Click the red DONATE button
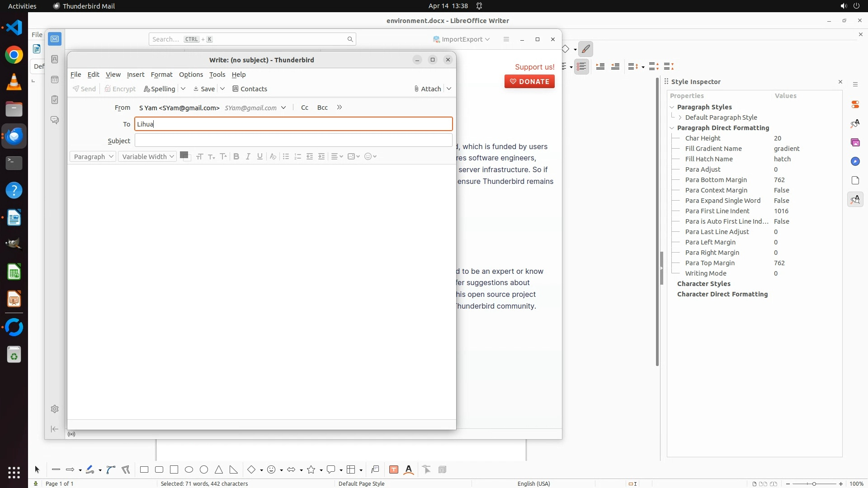 coord(529,81)
